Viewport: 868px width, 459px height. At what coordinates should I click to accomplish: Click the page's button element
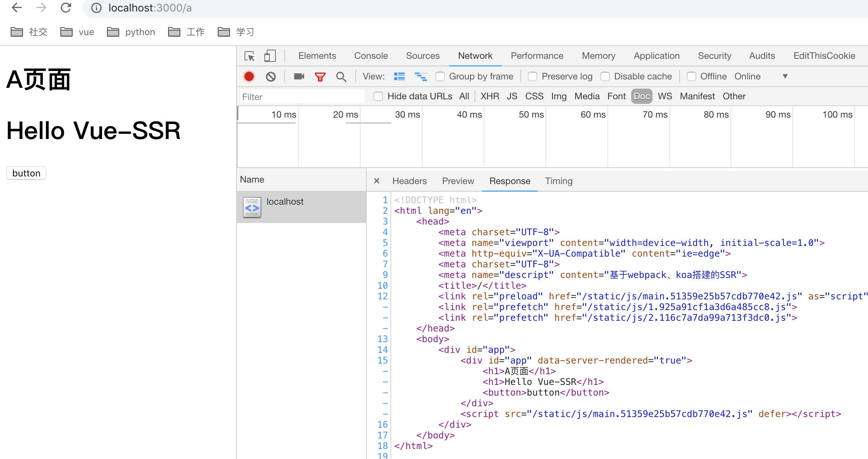(26, 173)
